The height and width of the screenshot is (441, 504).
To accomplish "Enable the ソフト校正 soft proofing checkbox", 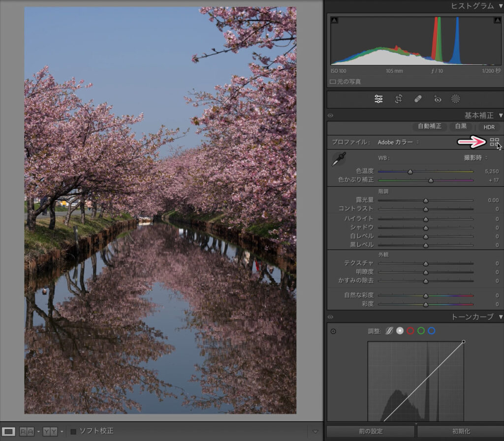I will (73, 431).
